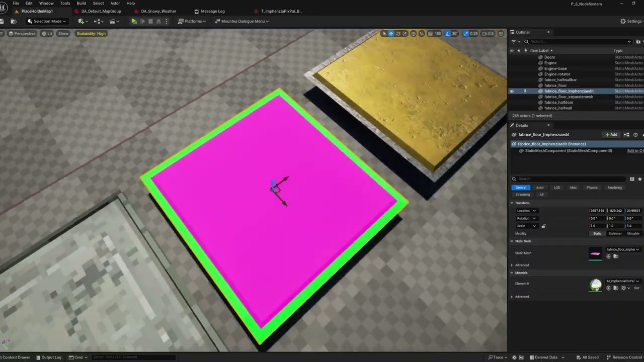
Task: Select the viewport Select mode arrow icon
Action: 384,34
